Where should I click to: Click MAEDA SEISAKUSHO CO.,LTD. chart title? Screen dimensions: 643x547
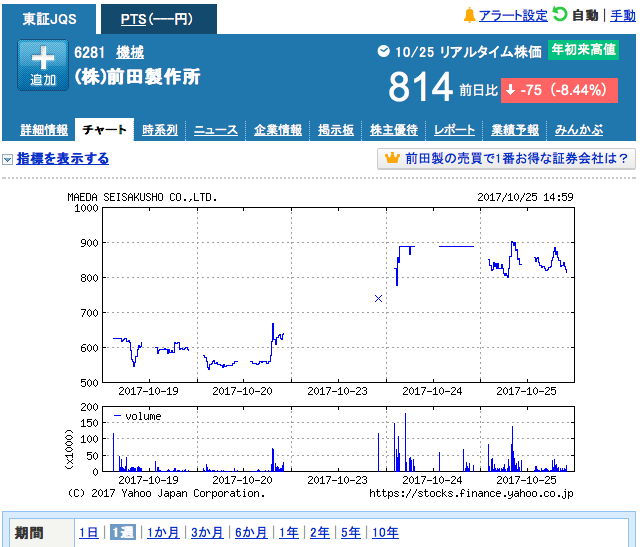pyautogui.click(x=142, y=197)
